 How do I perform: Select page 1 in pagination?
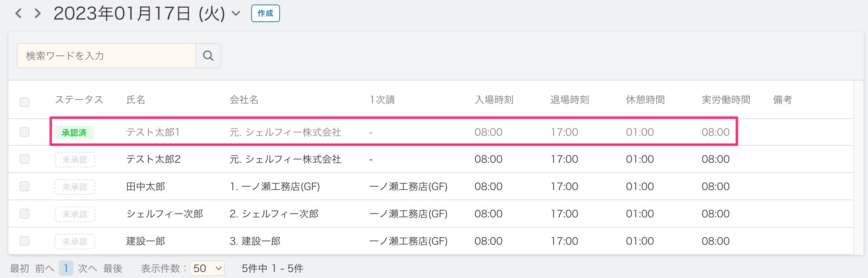tap(66, 269)
